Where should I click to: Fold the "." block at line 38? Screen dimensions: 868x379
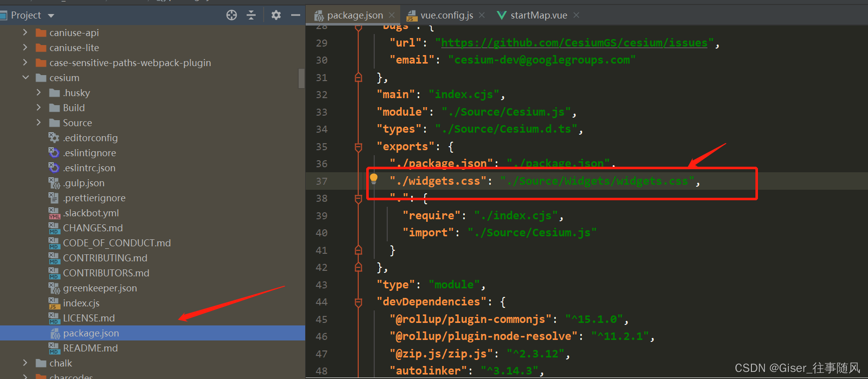pos(358,199)
